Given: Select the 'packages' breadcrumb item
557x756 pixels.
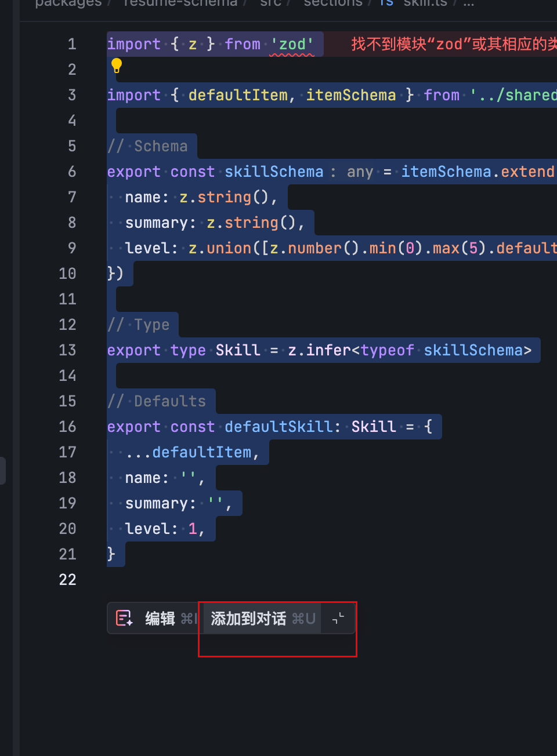Looking at the screenshot, I should 68,3.
